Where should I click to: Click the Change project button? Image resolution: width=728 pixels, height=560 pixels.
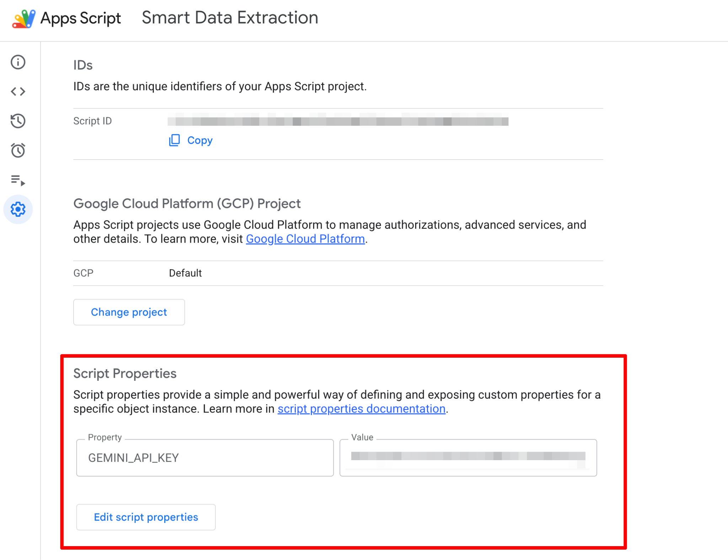click(129, 312)
